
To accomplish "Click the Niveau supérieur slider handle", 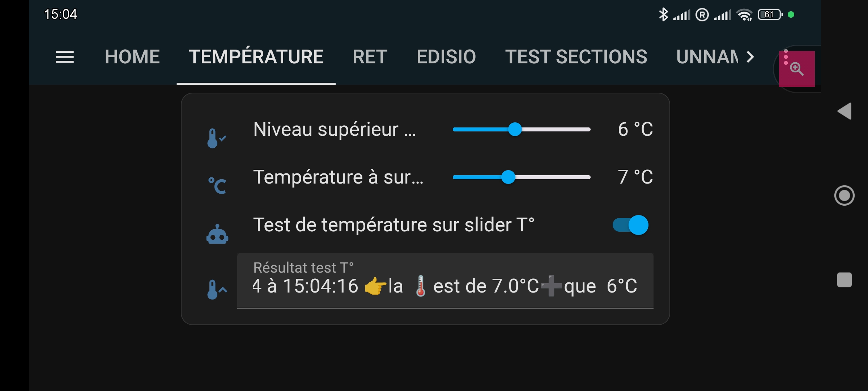I will click(x=515, y=129).
